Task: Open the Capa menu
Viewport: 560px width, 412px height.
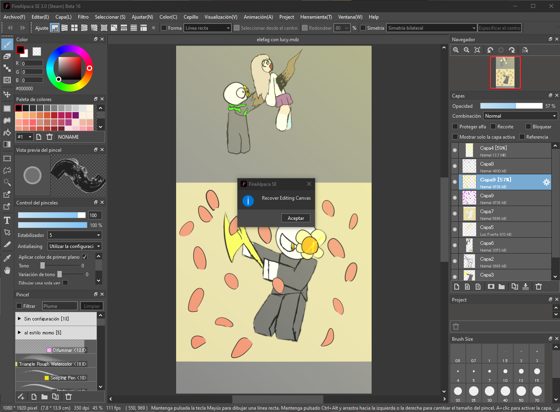Action: [x=63, y=17]
